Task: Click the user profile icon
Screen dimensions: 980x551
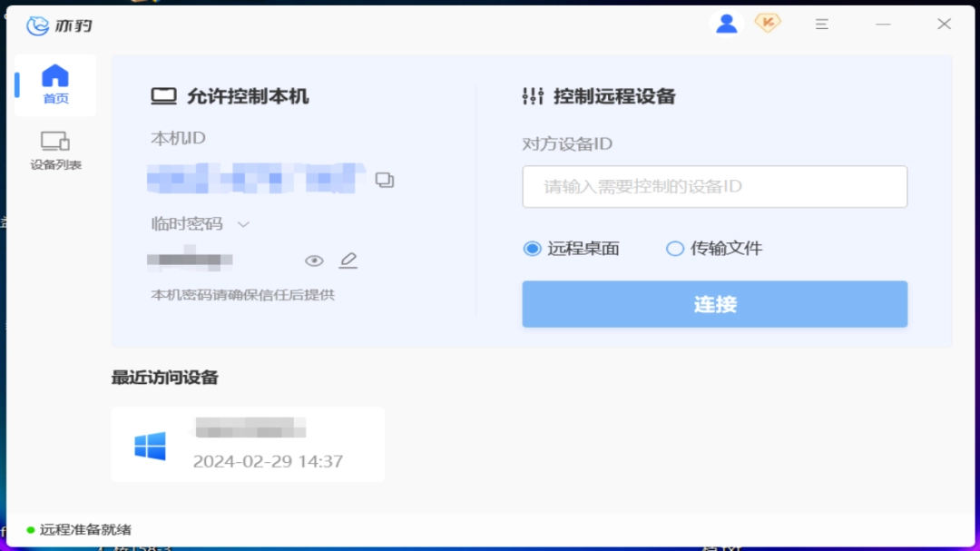Action: (x=726, y=24)
